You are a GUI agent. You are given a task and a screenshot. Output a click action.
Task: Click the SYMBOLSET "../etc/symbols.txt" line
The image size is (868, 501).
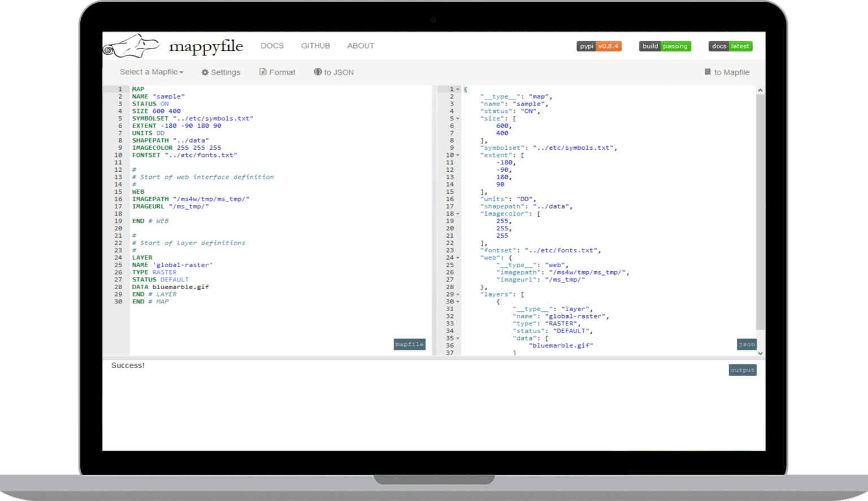[x=193, y=119]
